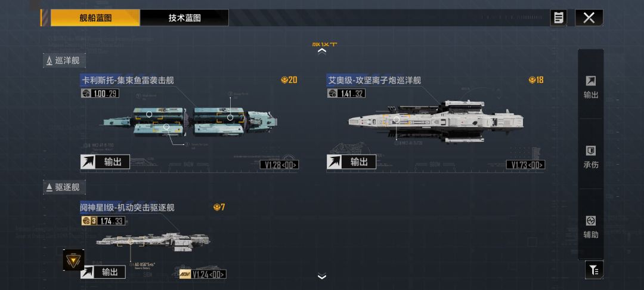Click the downward chevron at bottom center
This screenshot has width=644, height=290.
click(x=322, y=276)
